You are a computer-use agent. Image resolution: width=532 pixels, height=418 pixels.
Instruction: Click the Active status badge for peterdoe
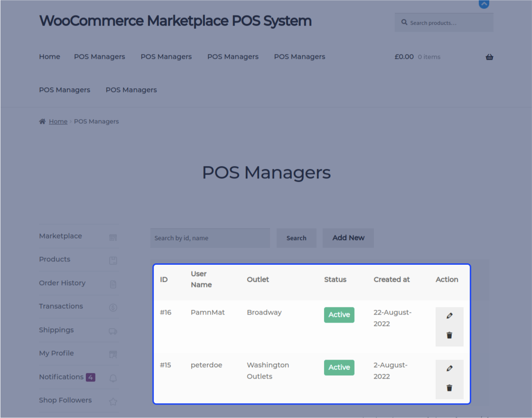[339, 367]
